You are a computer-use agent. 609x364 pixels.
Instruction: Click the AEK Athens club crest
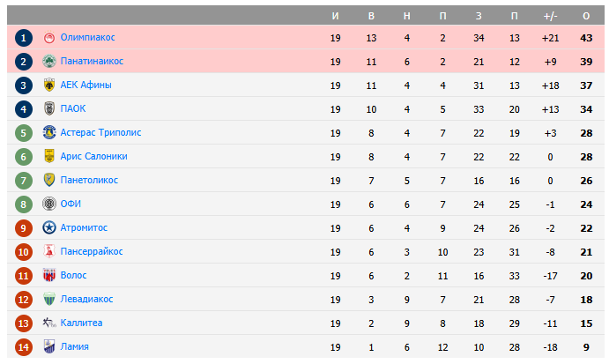[49, 85]
